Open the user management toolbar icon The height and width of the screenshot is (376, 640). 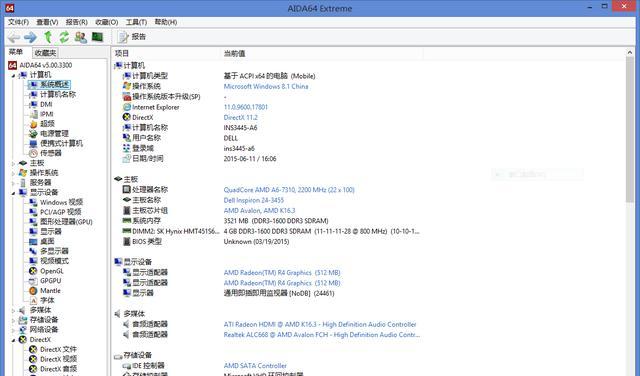(x=81, y=37)
